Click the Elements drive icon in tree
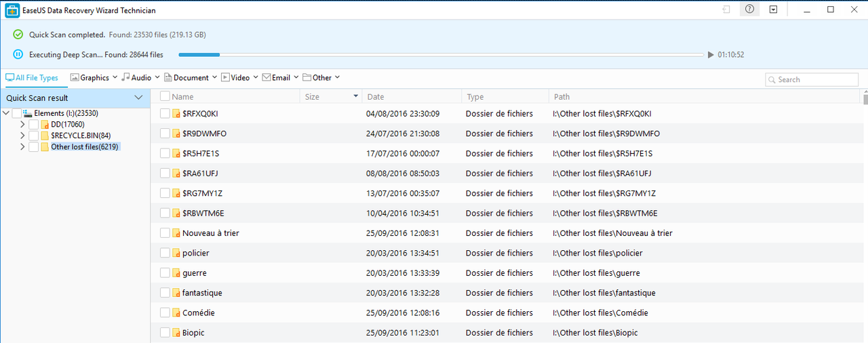Image resolution: width=868 pixels, height=343 pixels. coord(27,113)
